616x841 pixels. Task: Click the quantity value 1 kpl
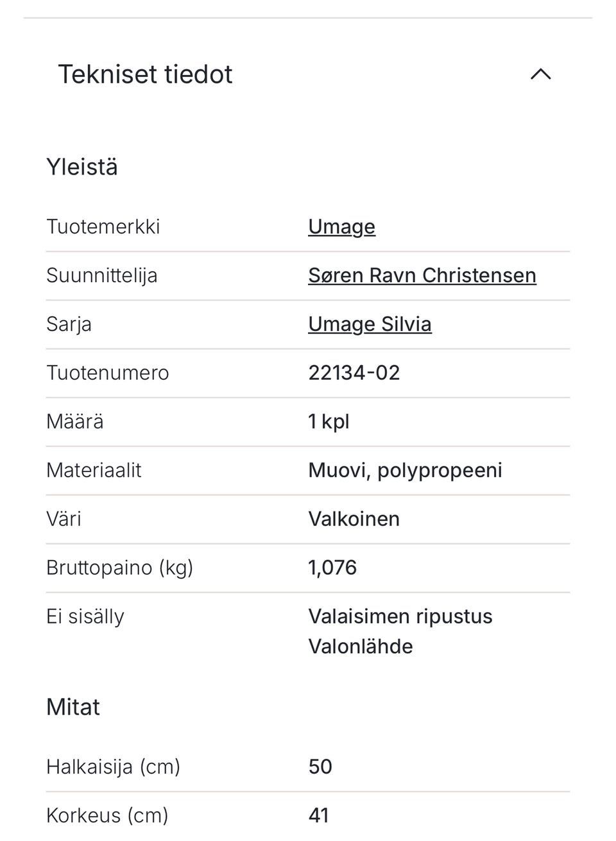click(x=329, y=421)
